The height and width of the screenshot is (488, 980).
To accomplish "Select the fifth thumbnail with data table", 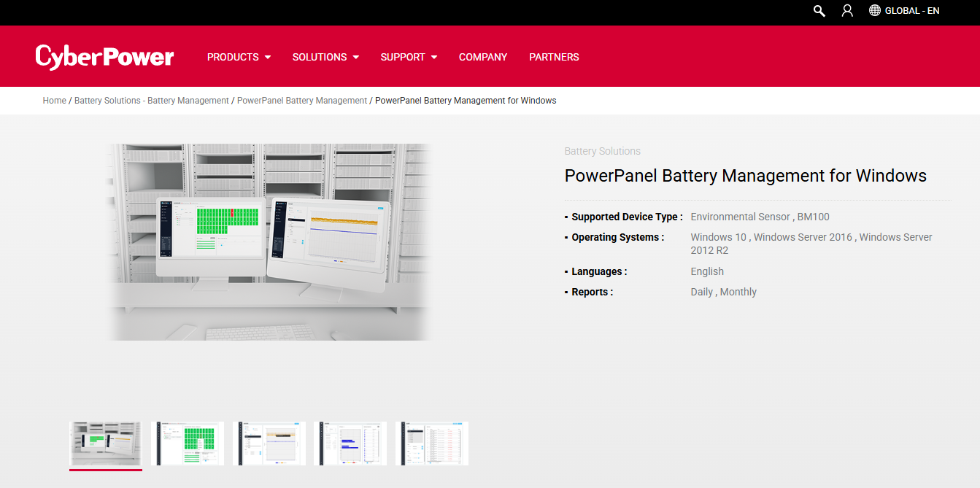I will coord(432,444).
